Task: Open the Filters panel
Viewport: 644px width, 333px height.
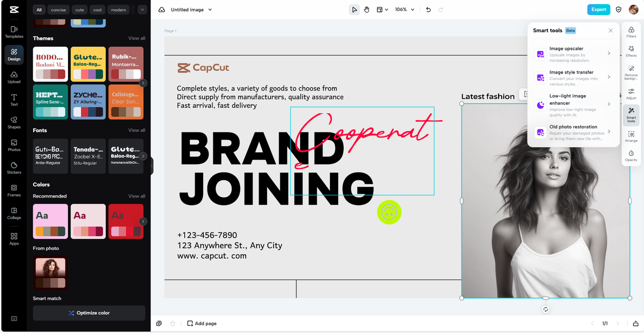Action: (631, 33)
